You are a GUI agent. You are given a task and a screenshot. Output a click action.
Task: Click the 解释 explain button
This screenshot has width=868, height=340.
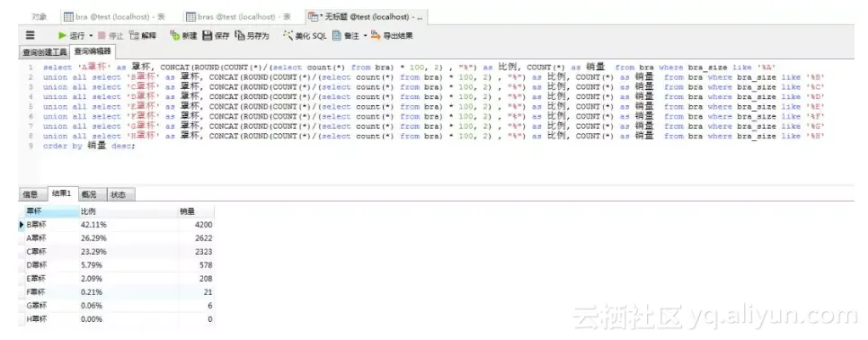click(x=144, y=35)
